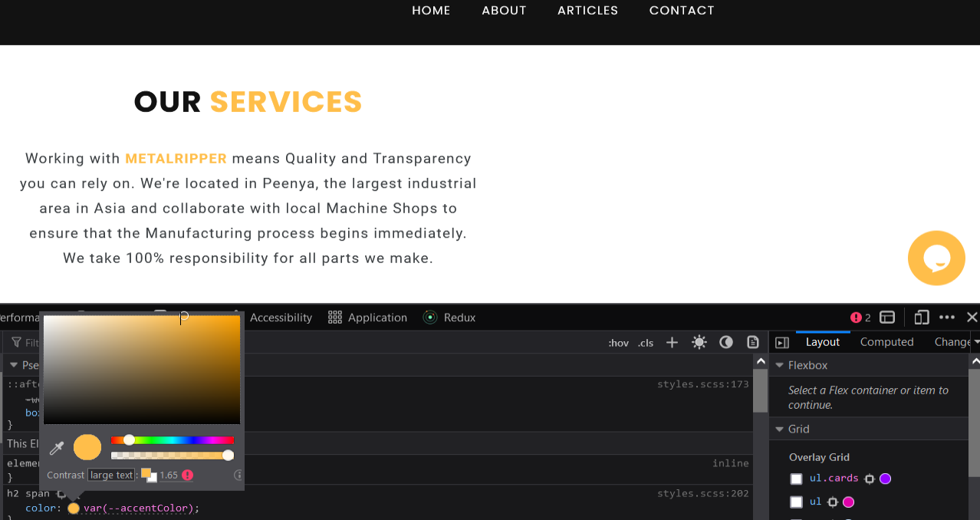Click the hue slider in color picker
Image resolution: width=980 pixels, height=520 pixels.
173,440
